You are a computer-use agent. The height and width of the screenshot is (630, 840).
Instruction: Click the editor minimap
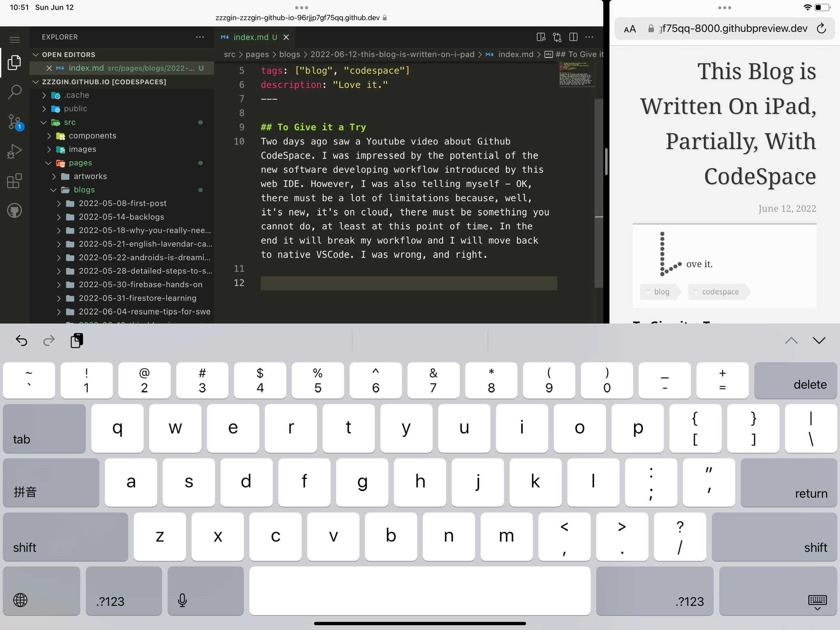coord(576,74)
